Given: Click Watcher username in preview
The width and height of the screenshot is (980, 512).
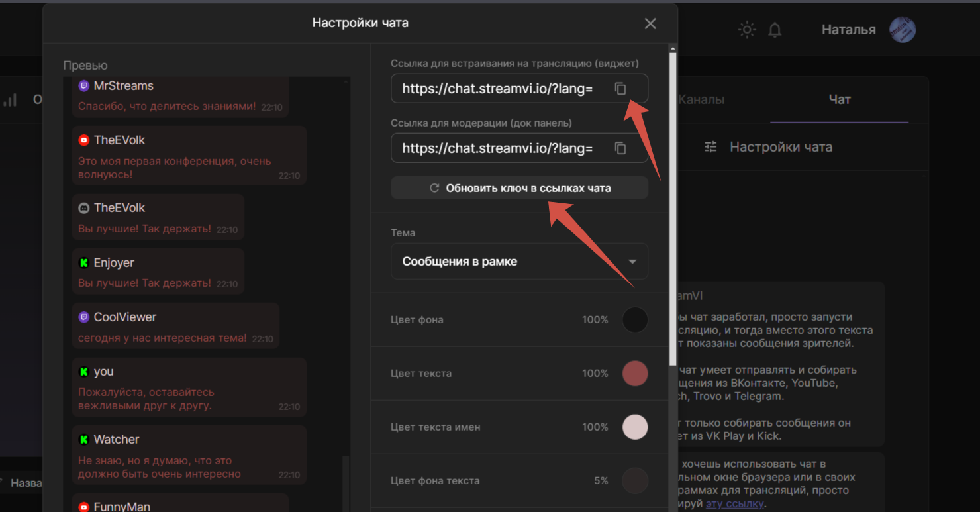Looking at the screenshot, I should click(x=117, y=440).
